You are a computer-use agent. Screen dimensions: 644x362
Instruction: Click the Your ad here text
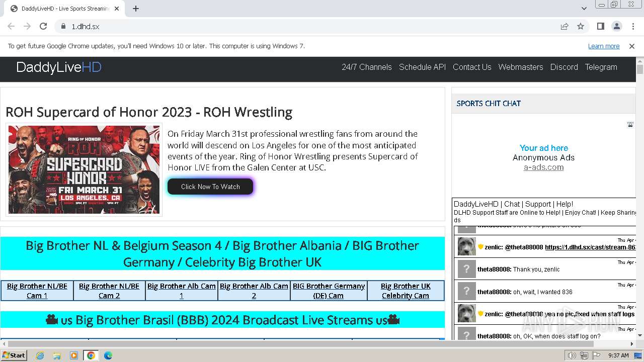click(x=543, y=148)
